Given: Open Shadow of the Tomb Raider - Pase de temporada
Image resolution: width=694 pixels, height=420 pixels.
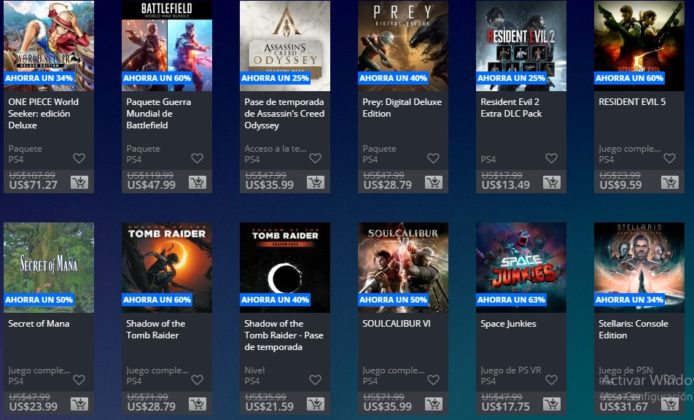Looking at the screenshot, I should (x=284, y=335).
